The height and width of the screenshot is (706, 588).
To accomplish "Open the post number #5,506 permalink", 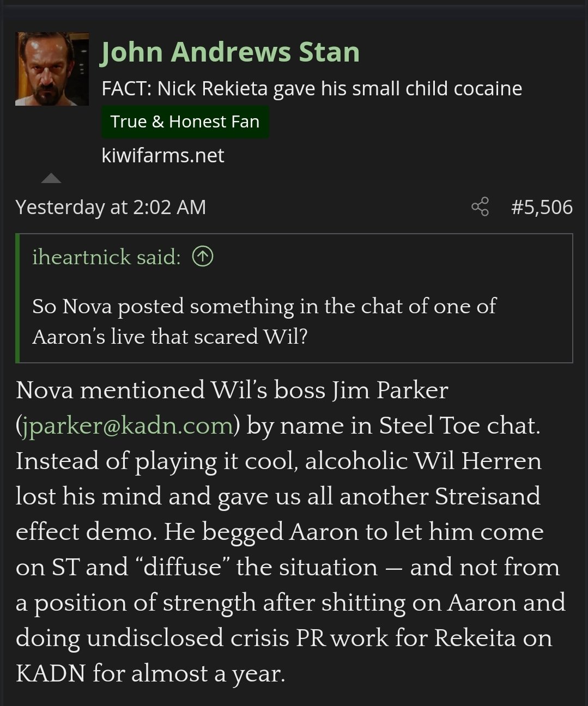I will pyautogui.click(x=542, y=207).
